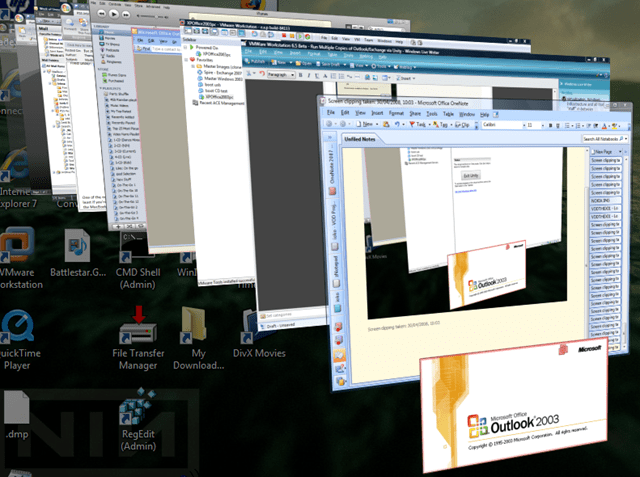The height and width of the screenshot is (477, 640).
Task: Open the CMD Shell (Admin) shortcut
Action: click(x=136, y=252)
